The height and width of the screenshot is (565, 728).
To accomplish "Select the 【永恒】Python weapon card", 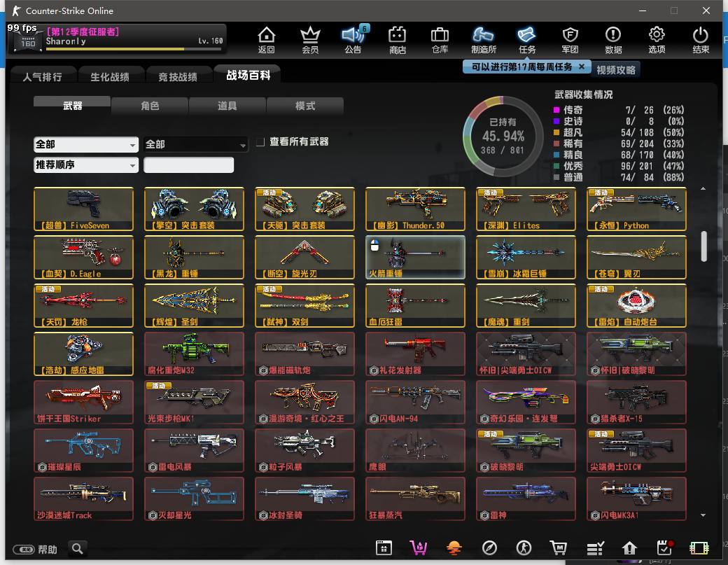I will [x=636, y=209].
